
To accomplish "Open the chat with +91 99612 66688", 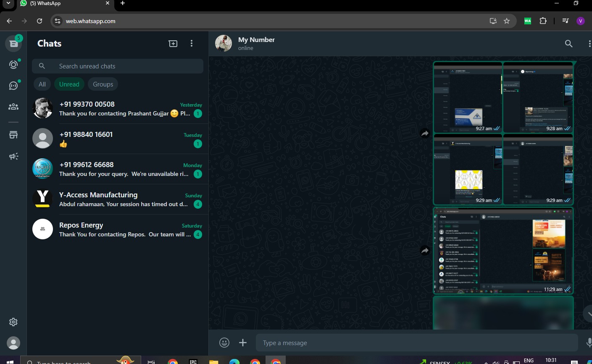I will (x=118, y=169).
